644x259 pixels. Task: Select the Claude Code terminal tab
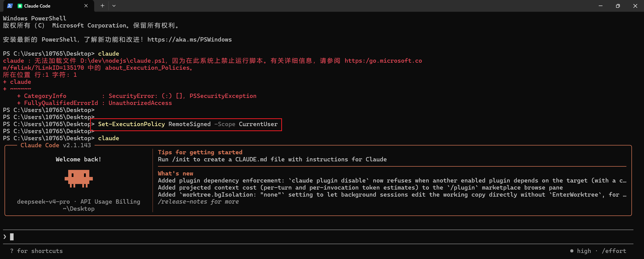point(48,6)
